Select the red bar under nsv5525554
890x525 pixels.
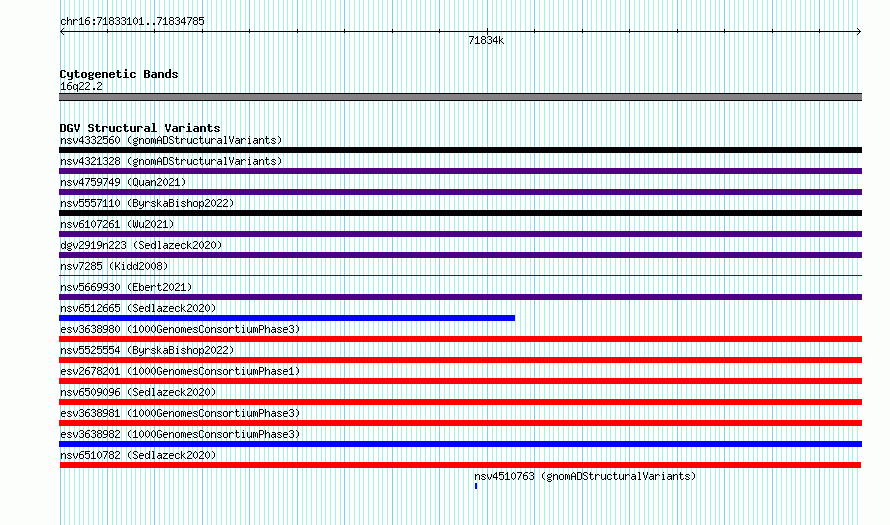460,360
